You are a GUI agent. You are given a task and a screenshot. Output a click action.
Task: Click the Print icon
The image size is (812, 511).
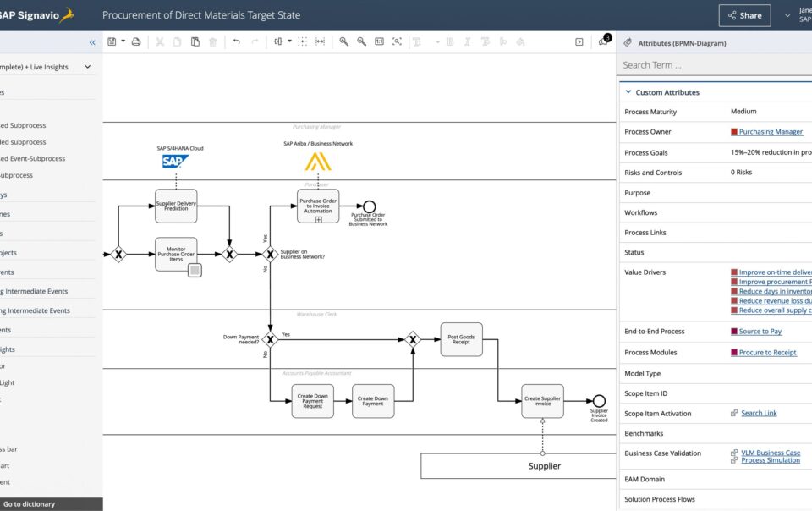coord(136,41)
